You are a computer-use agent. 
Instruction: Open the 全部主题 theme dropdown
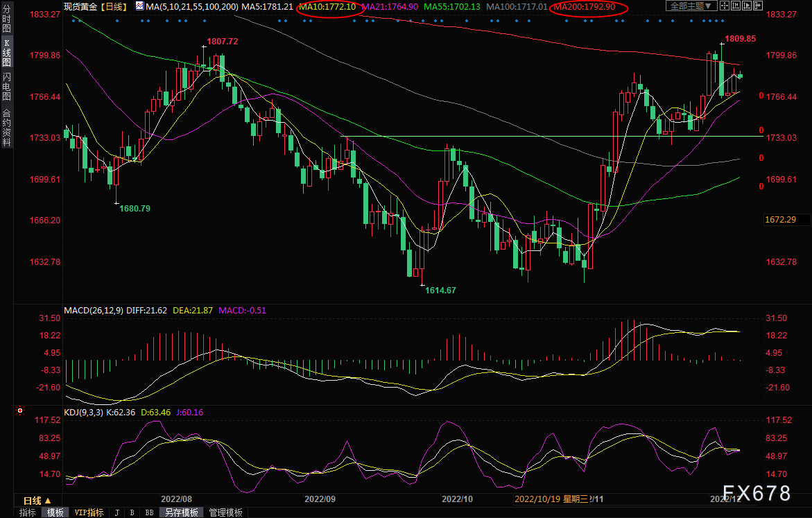click(691, 6)
